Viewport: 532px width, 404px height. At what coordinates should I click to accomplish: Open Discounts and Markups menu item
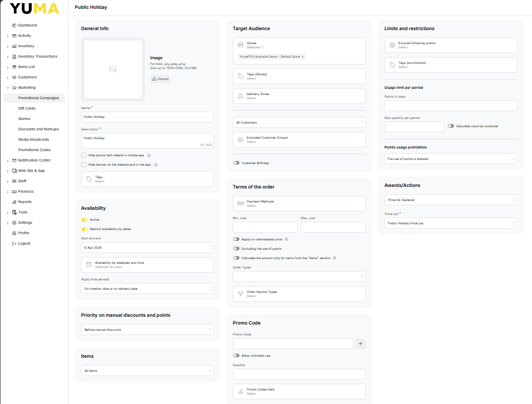point(38,129)
